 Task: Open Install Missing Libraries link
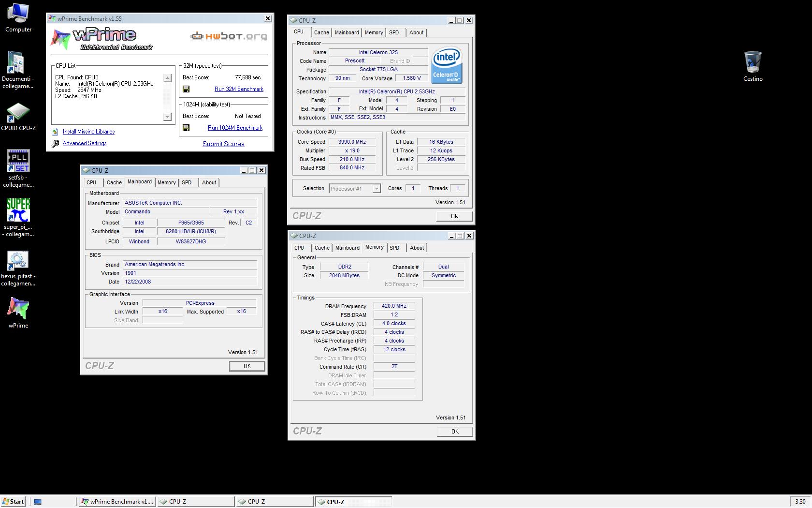coord(88,132)
